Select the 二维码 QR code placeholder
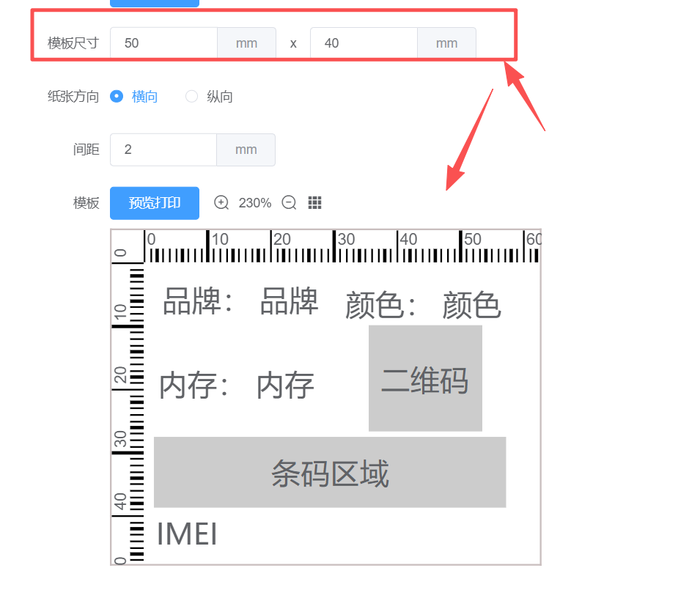Viewport: 700px width, 612px height. click(425, 379)
